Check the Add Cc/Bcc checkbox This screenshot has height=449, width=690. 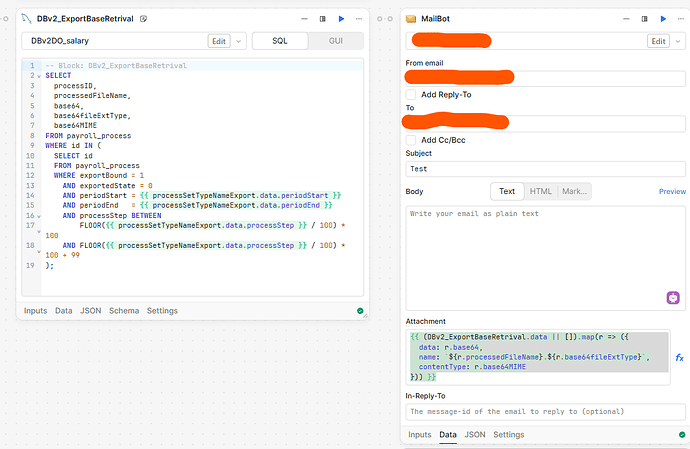[x=411, y=140]
